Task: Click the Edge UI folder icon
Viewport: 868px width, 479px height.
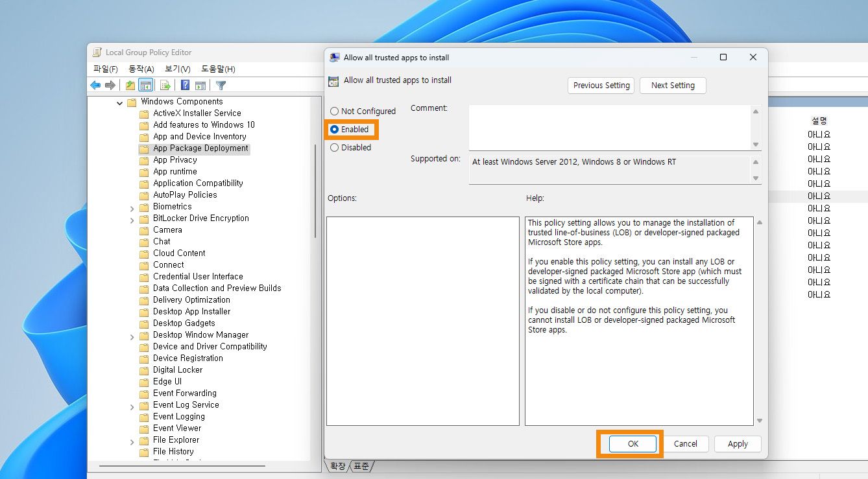Action: pyautogui.click(x=144, y=382)
